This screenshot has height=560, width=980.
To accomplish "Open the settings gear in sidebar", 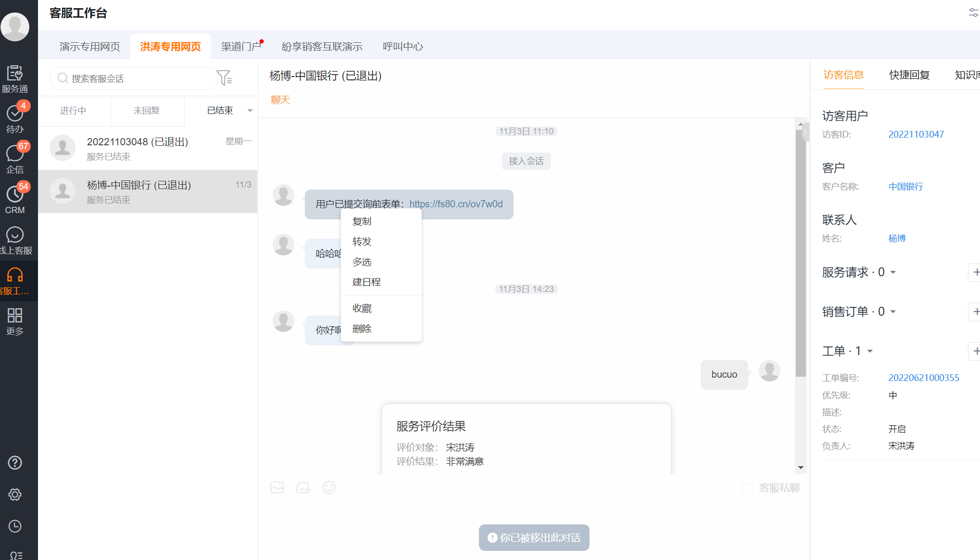I will (x=15, y=495).
